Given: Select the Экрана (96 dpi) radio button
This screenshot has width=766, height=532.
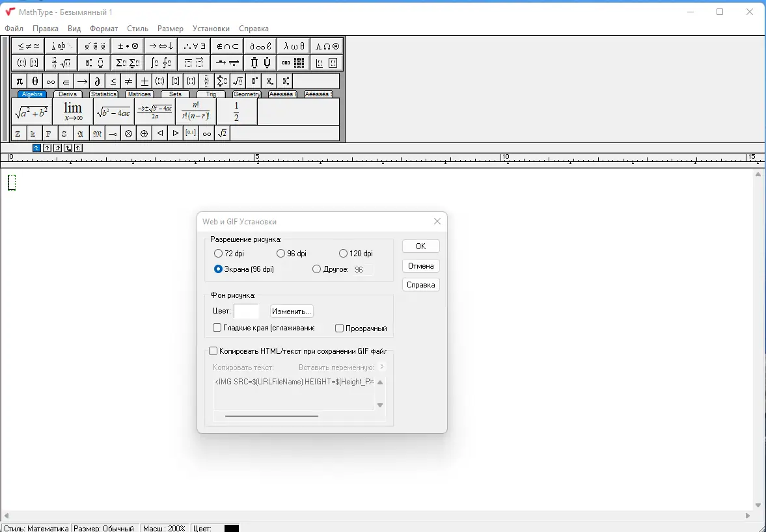Looking at the screenshot, I should click(x=219, y=269).
